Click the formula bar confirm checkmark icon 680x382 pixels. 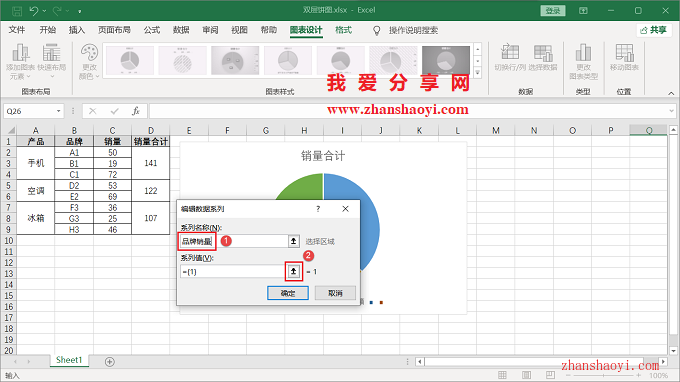click(x=114, y=111)
